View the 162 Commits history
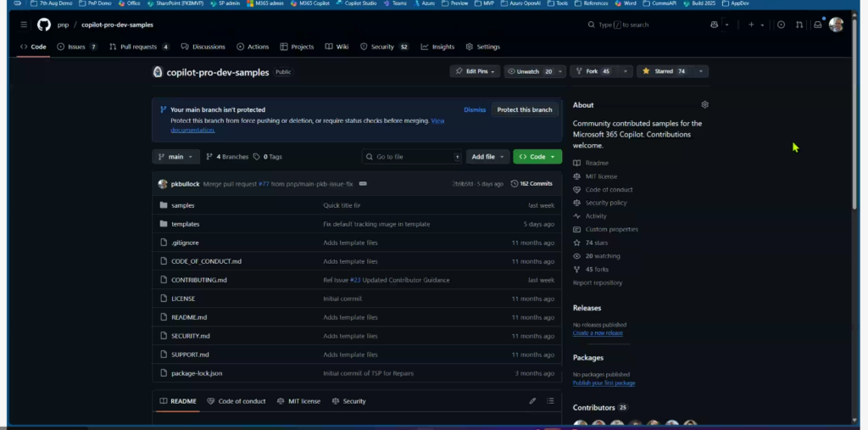Screen dimensions: 868x430 coord(531,183)
